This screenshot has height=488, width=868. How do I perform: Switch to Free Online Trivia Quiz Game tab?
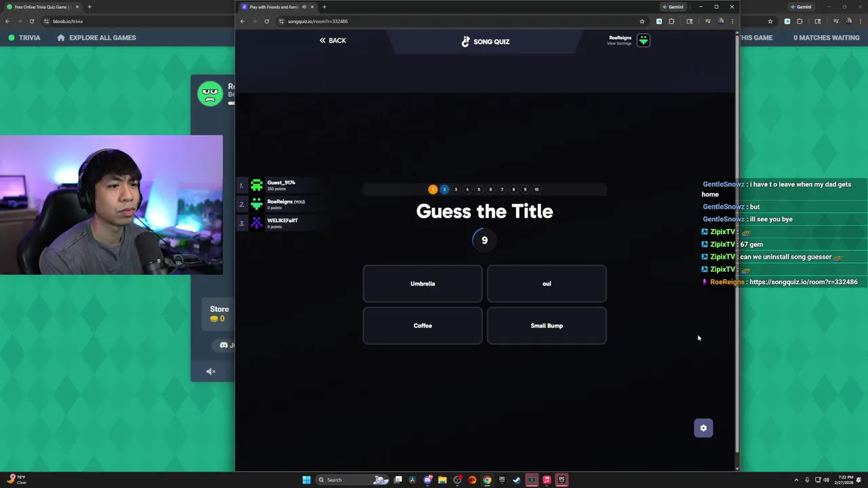[x=41, y=7]
